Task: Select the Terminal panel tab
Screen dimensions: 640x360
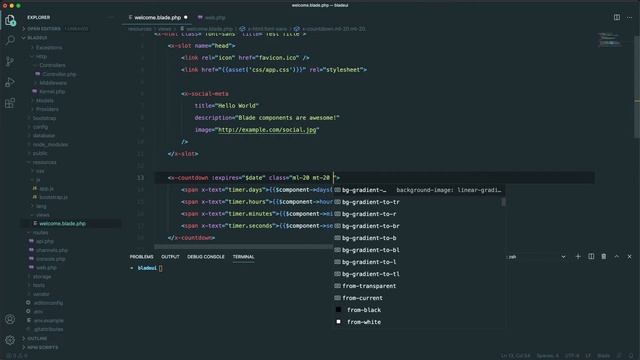Action: (x=243, y=257)
